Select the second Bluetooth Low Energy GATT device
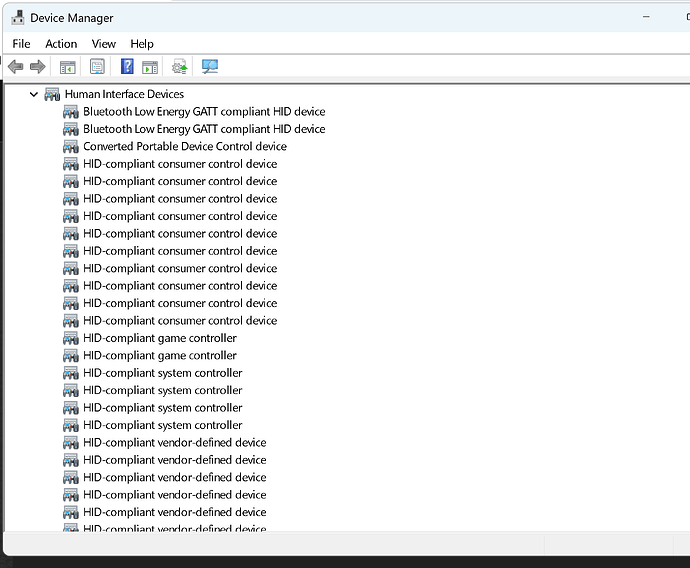Screen dimensions: 690x568 (x=204, y=129)
